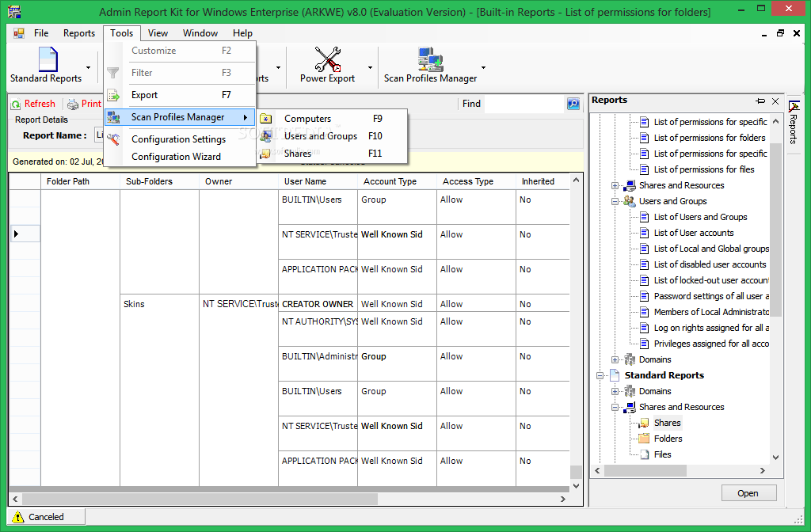Close the Reports panel with X icon
Viewport: 811px width, 532px height.
(x=775, y=101)
